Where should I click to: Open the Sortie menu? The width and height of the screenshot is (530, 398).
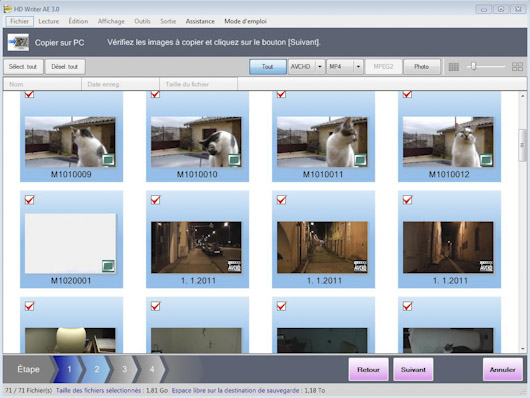coord(168,21)
